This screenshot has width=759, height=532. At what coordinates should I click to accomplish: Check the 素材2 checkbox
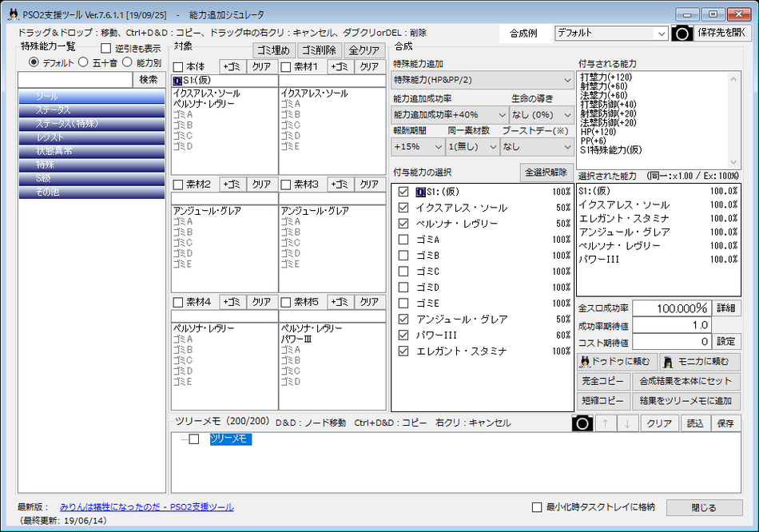coord(178,185)
